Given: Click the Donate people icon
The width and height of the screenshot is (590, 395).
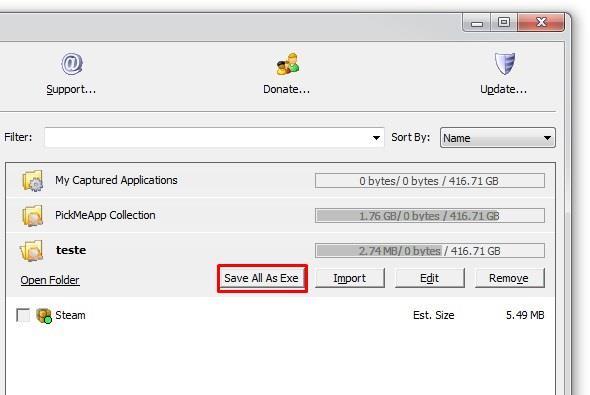Looking at the screenshot, I should [x=288, y=64].
